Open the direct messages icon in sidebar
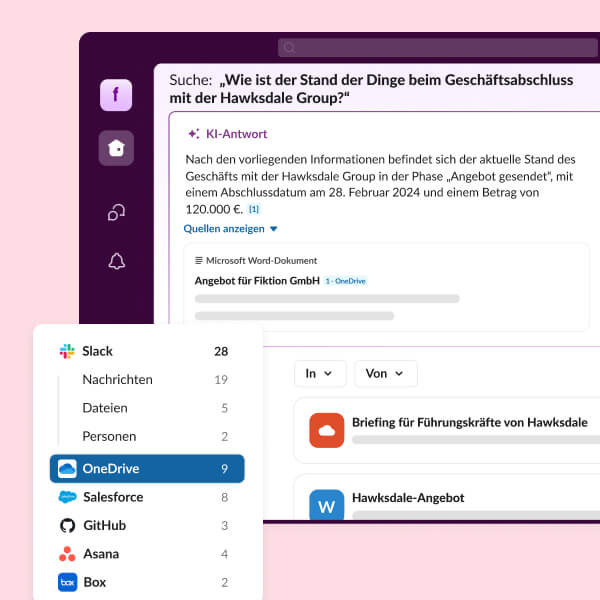 click(x=116, y=212)
